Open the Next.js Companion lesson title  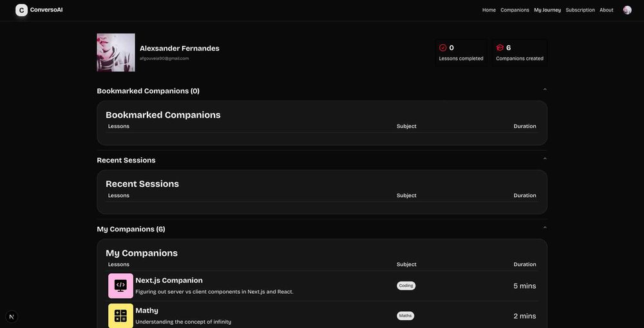[169, 280]
